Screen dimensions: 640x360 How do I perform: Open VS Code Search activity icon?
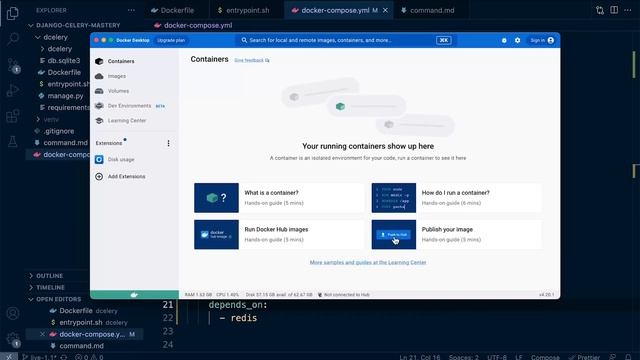click(x=13, y=39)
